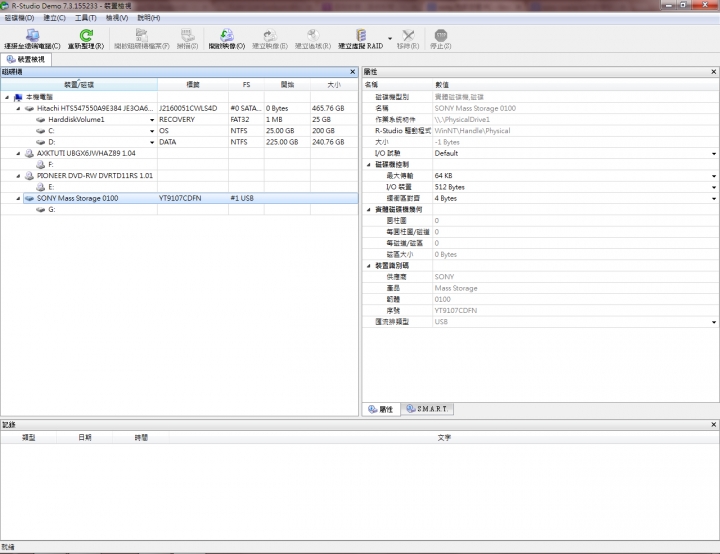Click the Open Drive Files toolbar icon
Screen dimensions: 720x554
coord(141,35)
